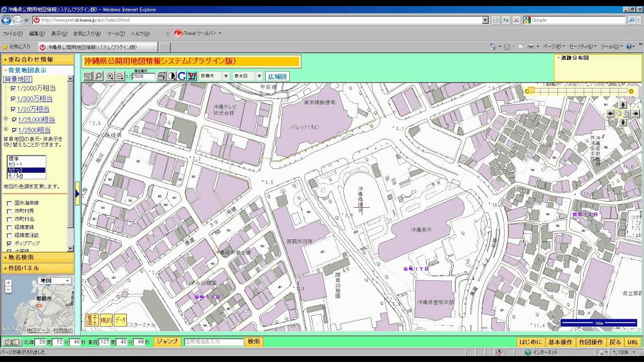Click the zoom-out minus magnifier icon
The width and height of the screenshot is (644, 362).
pyautogui.click(x=120, y=76)
